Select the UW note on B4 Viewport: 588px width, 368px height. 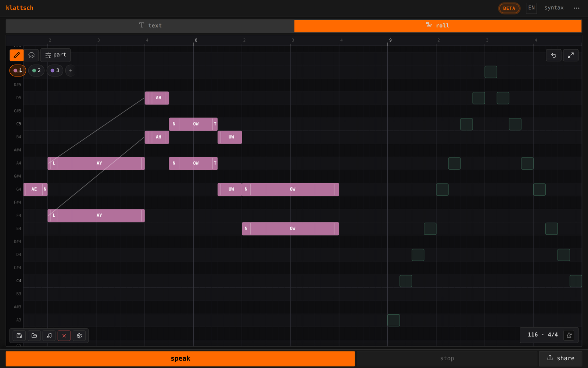[x=230, y=137]
